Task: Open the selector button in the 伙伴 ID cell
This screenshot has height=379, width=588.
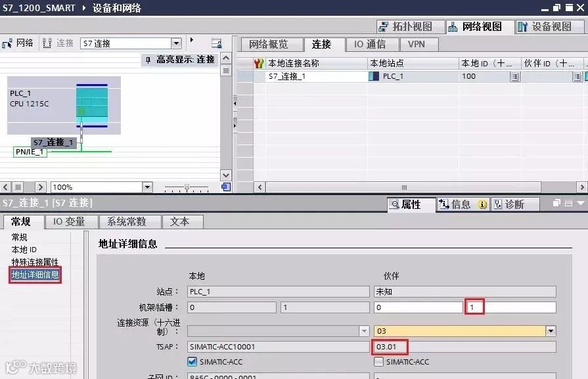Action: 577,77
